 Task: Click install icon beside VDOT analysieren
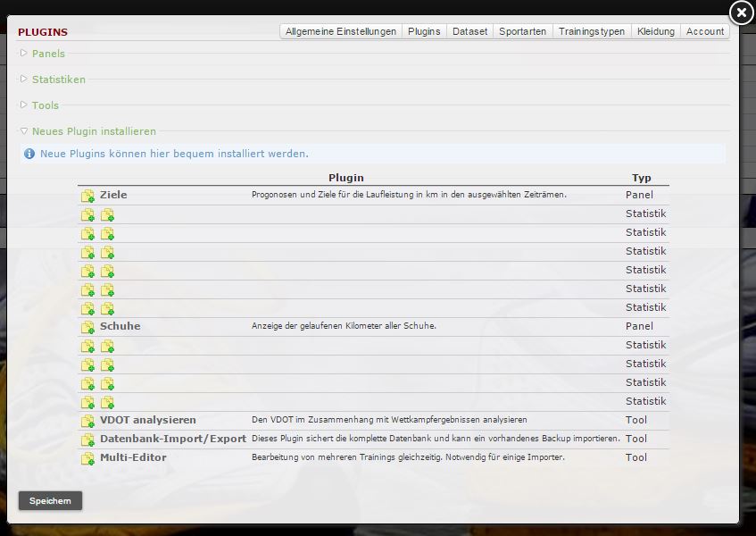[87, 421]
